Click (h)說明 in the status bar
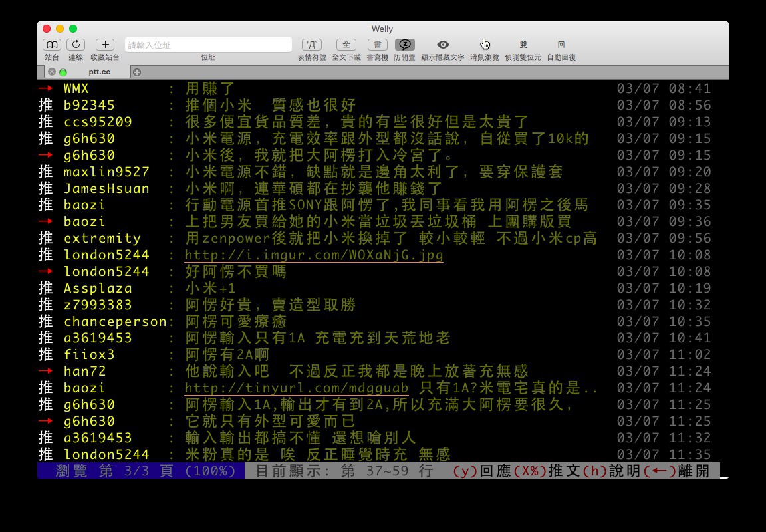 click(610, 471)
